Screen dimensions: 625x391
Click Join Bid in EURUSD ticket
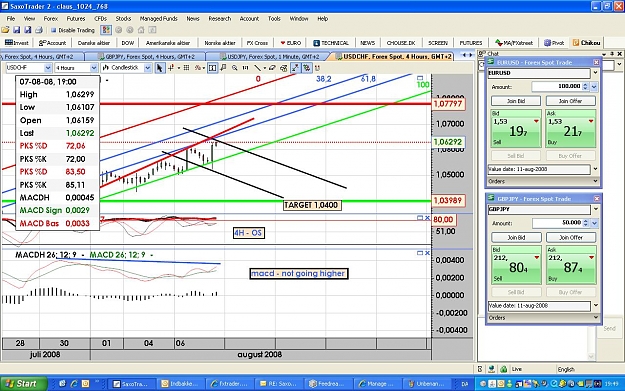516,101
